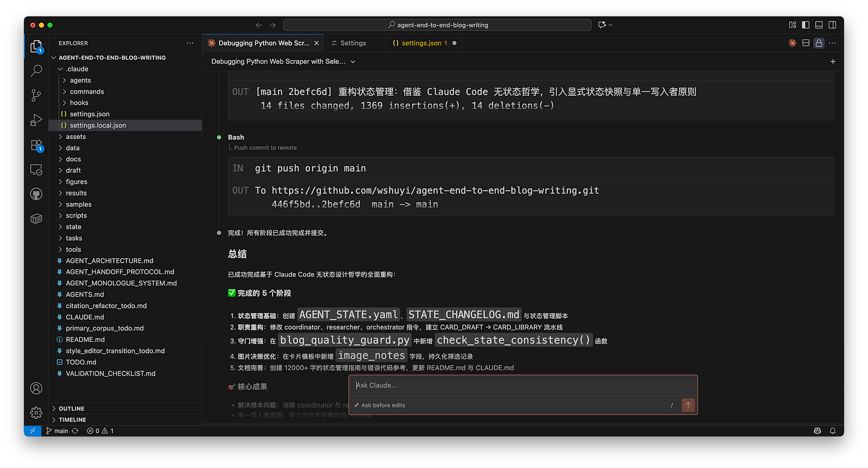This screenshot has height=468, width=868.
Task: Click the split editor layout icon
Action: 806,43
